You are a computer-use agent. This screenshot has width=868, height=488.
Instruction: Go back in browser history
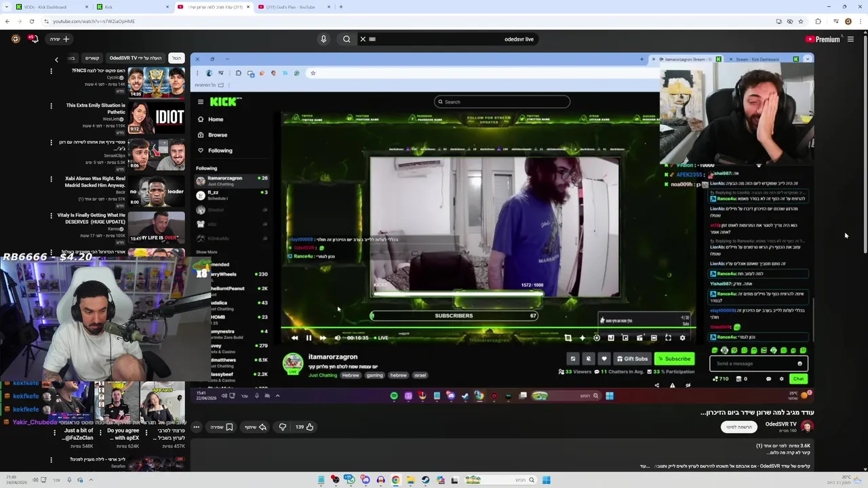7,21
